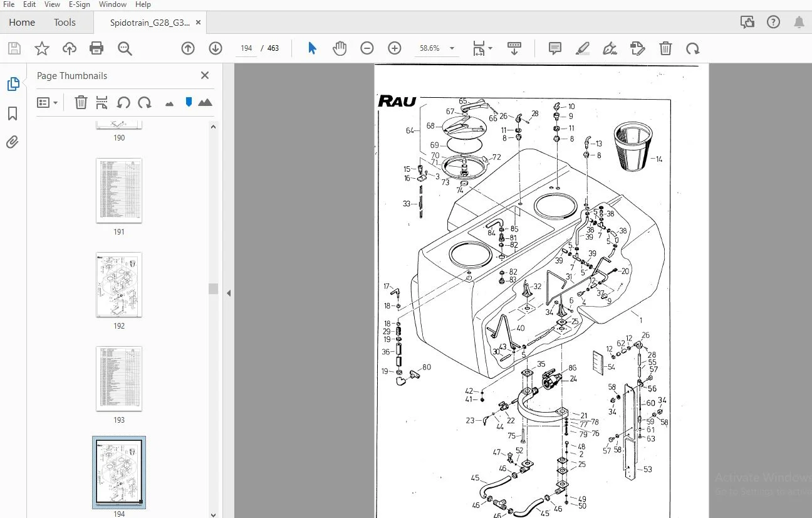The image size is (812, 518).
Task: Zoom out with the minus button
Action: pos(367,48)
